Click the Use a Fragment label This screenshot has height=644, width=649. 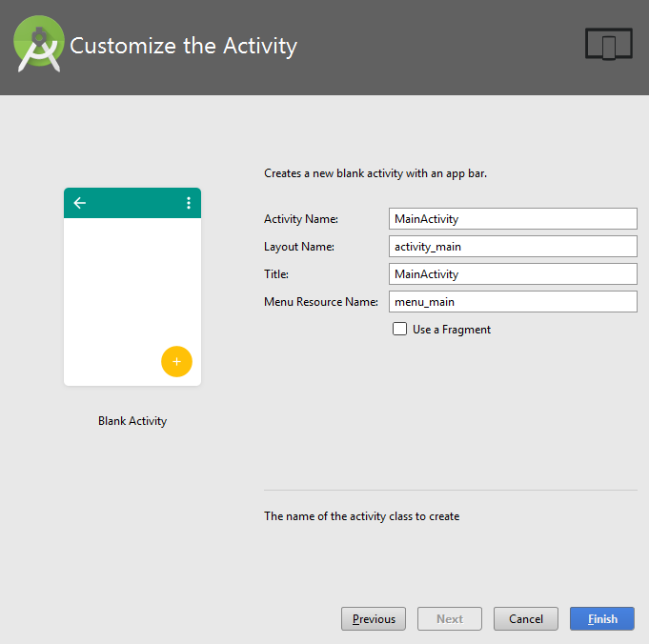(x=452, y=330)
